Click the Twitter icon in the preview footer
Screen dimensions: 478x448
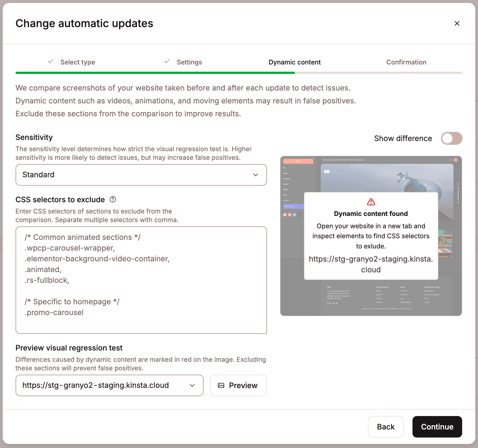tap(331, 303)
